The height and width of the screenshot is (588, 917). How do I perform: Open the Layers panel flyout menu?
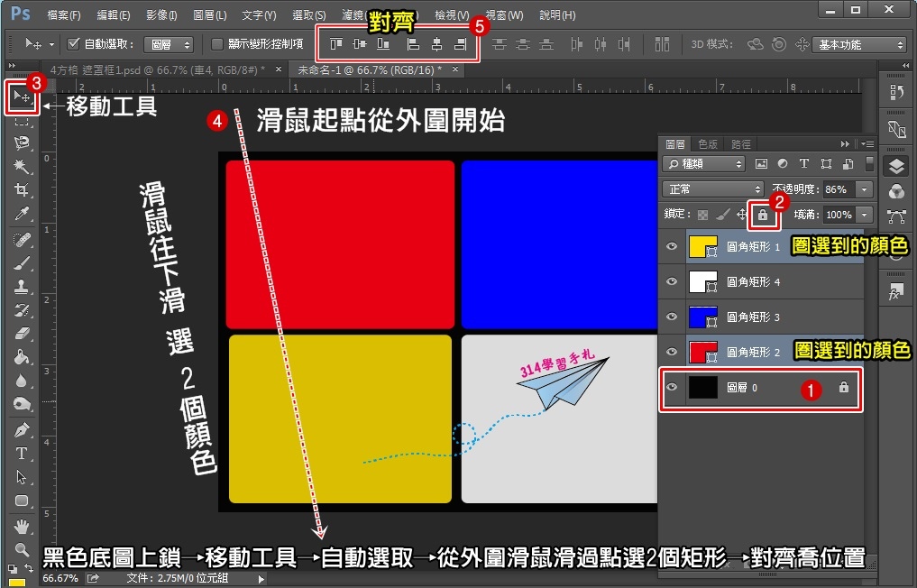point(868,143)
